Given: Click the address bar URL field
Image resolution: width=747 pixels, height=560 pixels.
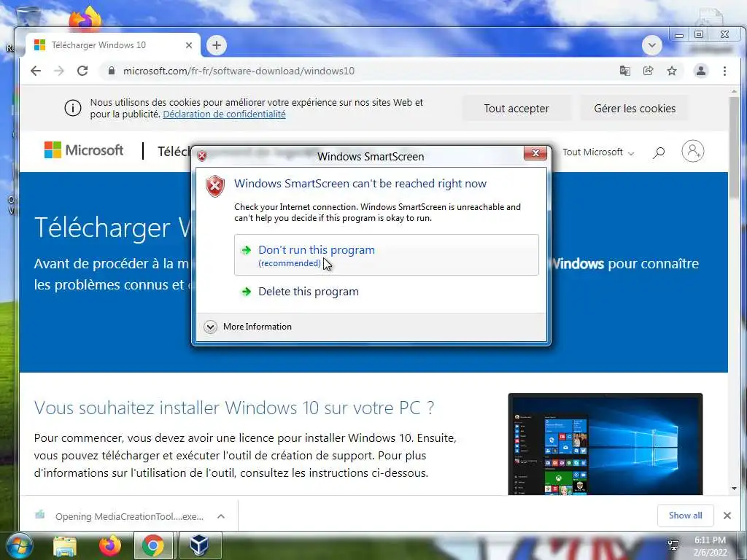Looking at the screenshot, I should pyautogui.click(x=357, y=71).
